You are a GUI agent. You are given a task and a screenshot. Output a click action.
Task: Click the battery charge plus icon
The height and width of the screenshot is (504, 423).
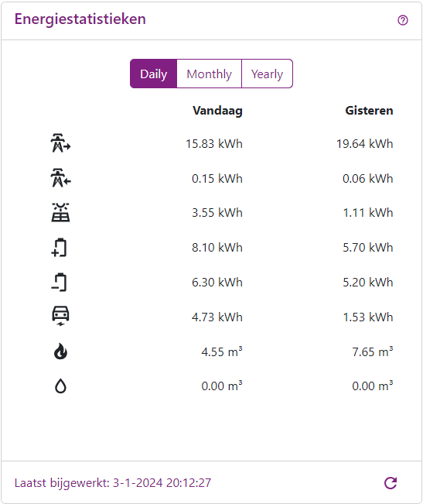[x=59, y=248]
